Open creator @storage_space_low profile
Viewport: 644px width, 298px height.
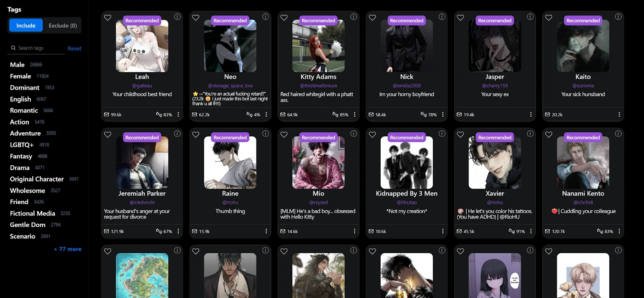click(x=230, y=86)
